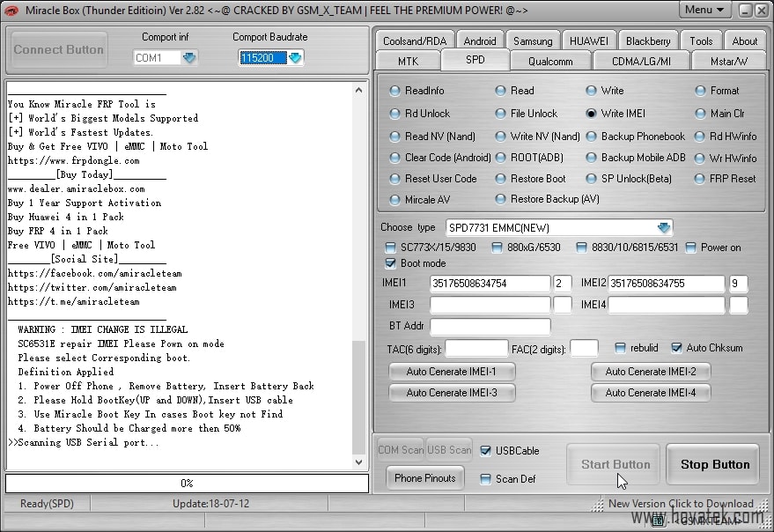Open the HUAWEI tab
The height and width of the screenshot is (532, 774).
click(x=589, y=41)
